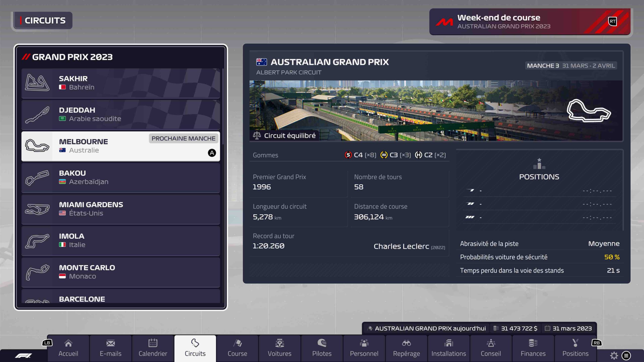
Task: Click the Positions panel header
Action: point(539,177)
